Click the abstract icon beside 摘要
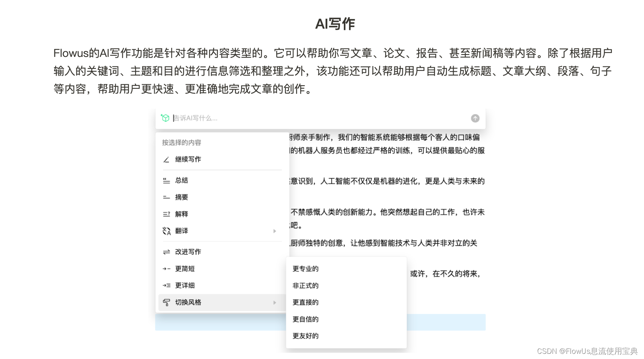This screenshot has height=359, width=644. 166,197
